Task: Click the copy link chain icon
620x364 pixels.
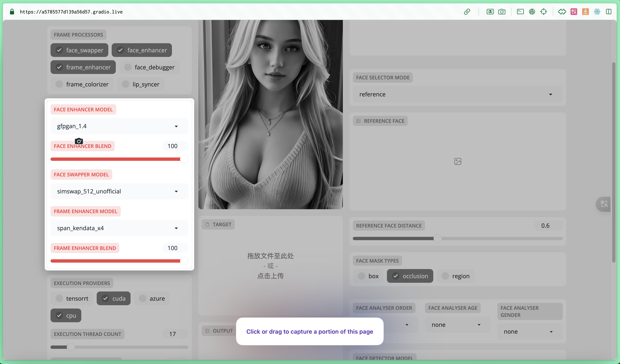Action: coord(467,12)
